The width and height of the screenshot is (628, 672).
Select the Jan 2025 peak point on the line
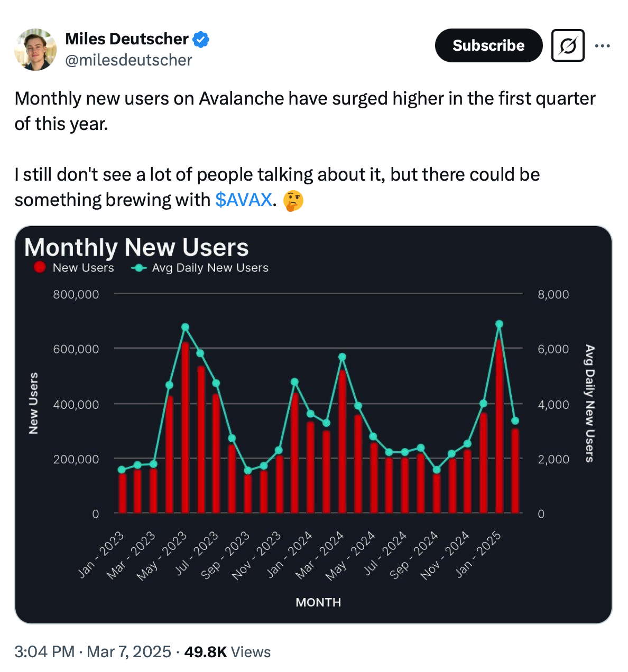tap(499, 324)
